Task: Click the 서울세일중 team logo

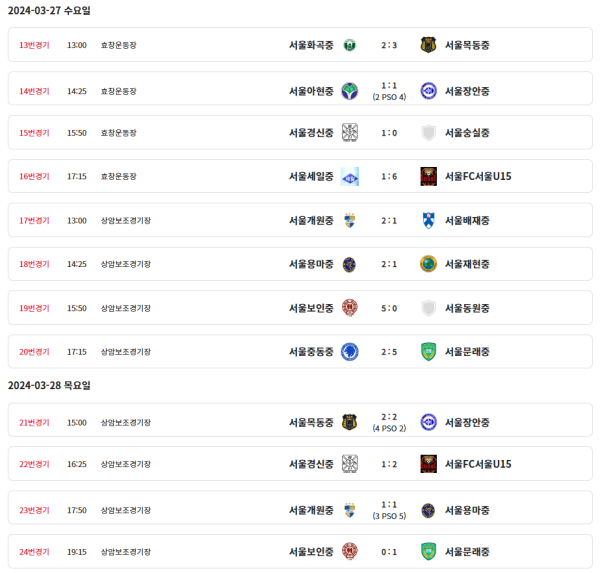Action: [x=349, y=177]
